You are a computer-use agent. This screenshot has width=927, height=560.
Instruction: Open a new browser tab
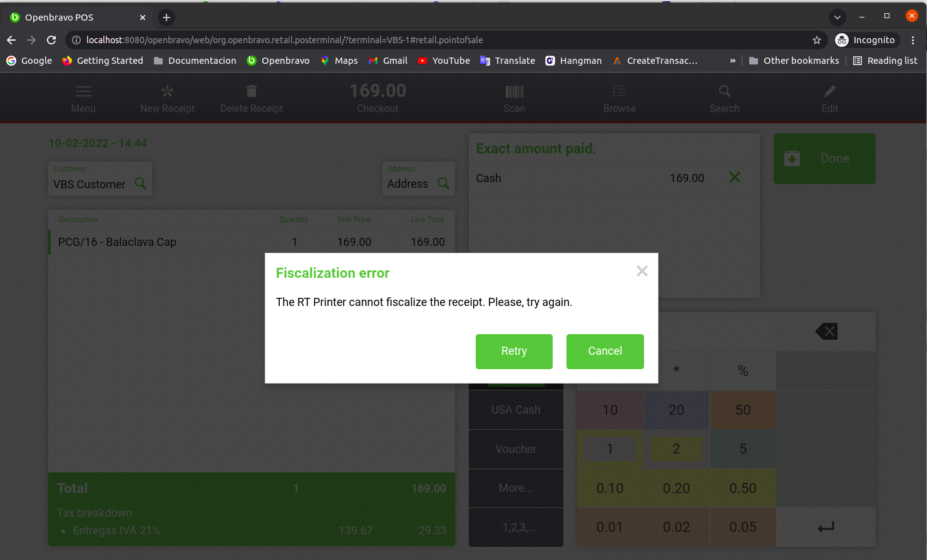(x=166, y=18)
